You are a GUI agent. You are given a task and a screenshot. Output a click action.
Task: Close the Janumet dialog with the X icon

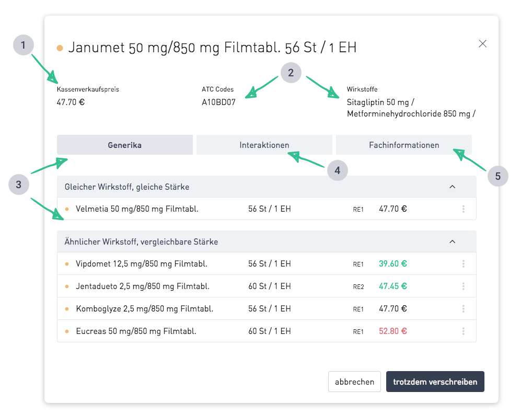482,44
